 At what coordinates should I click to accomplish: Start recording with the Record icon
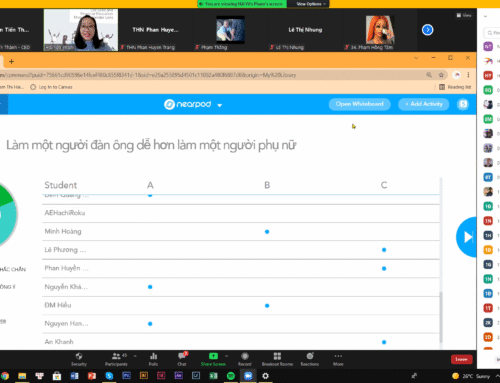coord(245,356)
